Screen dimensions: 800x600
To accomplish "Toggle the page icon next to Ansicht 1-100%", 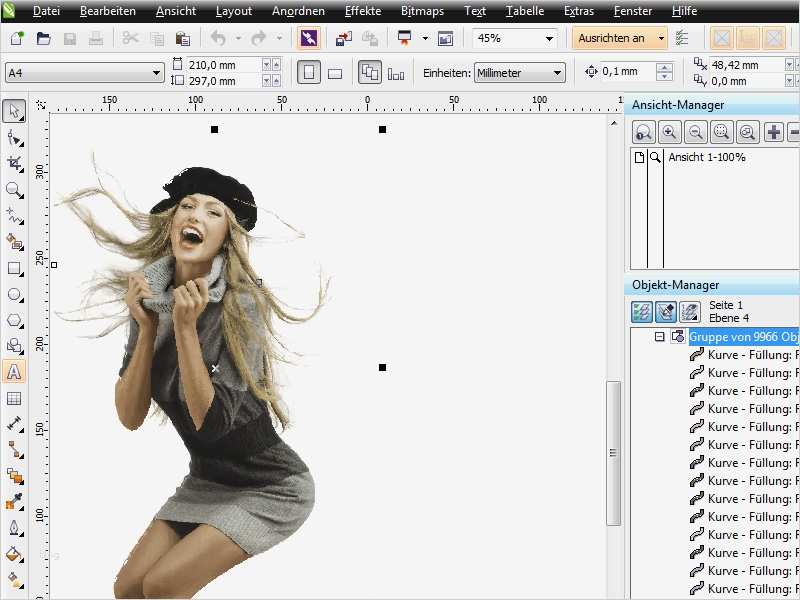I will coord(639,158).
